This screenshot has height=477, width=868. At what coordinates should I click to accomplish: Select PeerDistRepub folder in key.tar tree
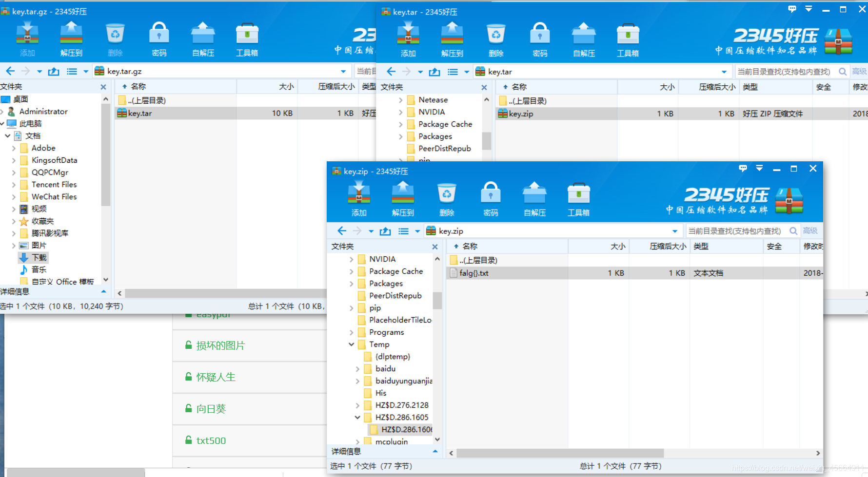point(439,149)
